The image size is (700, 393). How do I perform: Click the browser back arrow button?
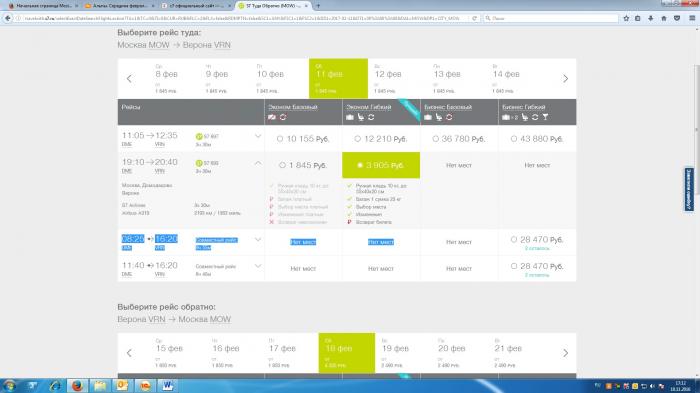[x=8, y=18]
